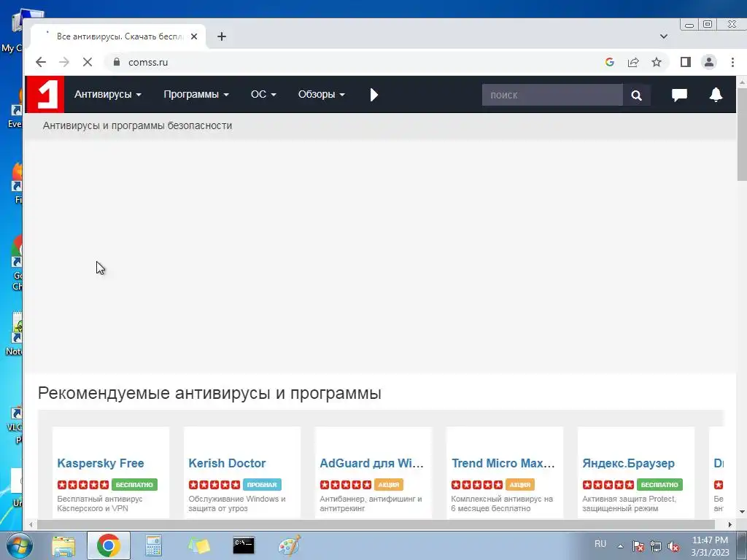
Task: Open notifications bell icon
Action: (716, 95)
